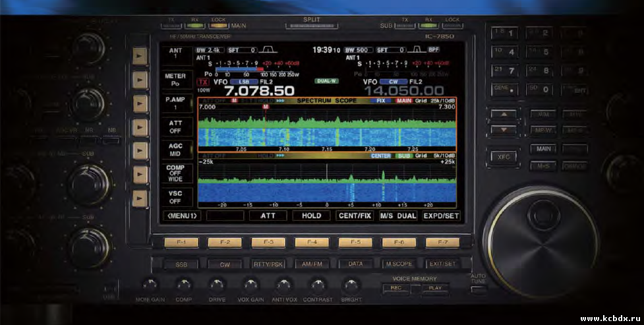Touch the large main tuning dial

pyautogui.click(x=541, y=241)
